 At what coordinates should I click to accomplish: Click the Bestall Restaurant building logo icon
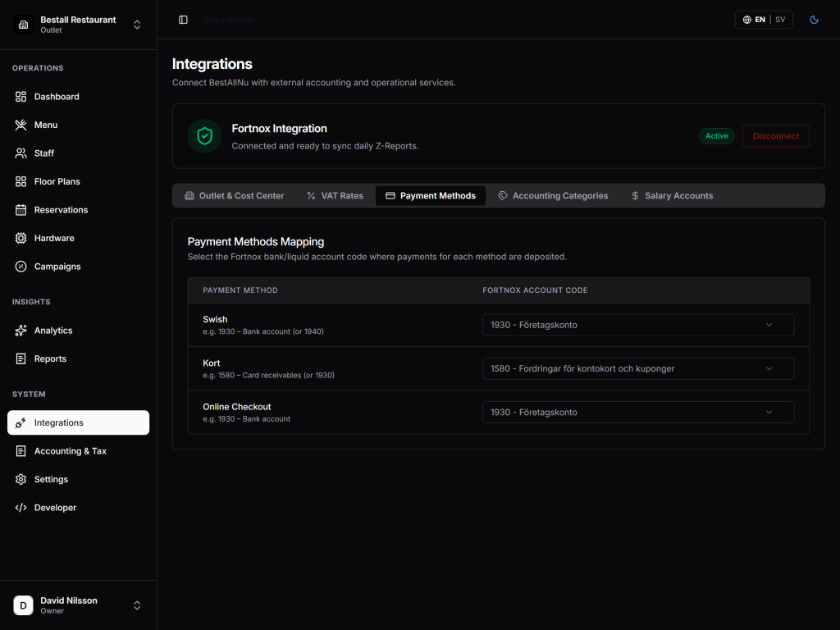pyautogui.click(x=23, y=25)
